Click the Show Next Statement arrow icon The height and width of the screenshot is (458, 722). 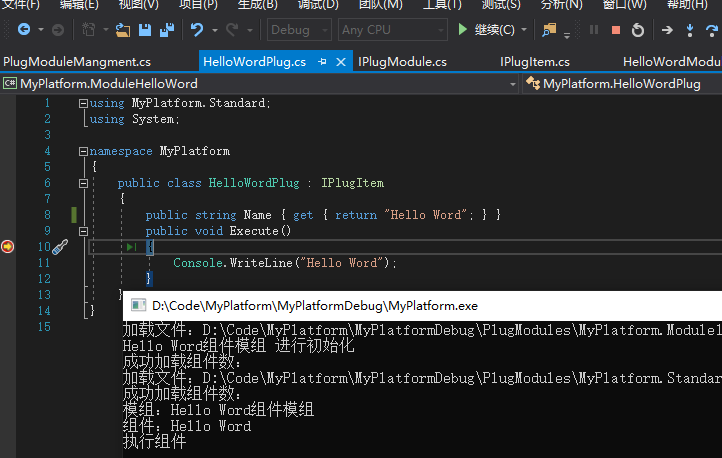pos(667,30)
